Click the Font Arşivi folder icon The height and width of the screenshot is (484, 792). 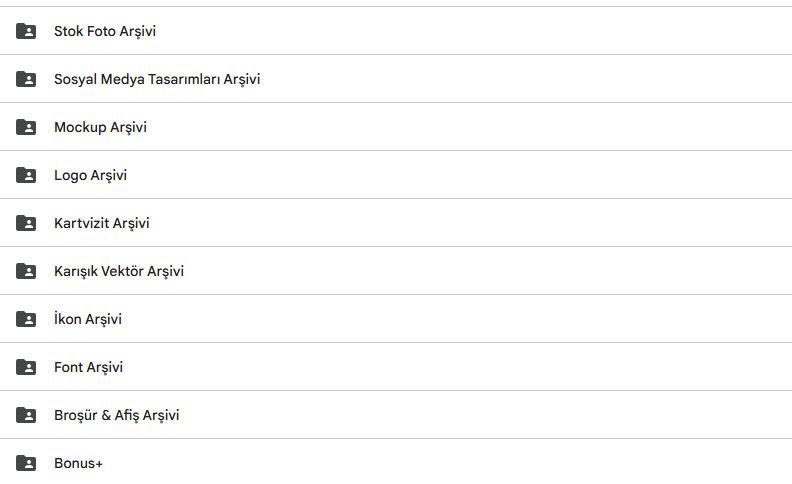[x=26, y=367]
